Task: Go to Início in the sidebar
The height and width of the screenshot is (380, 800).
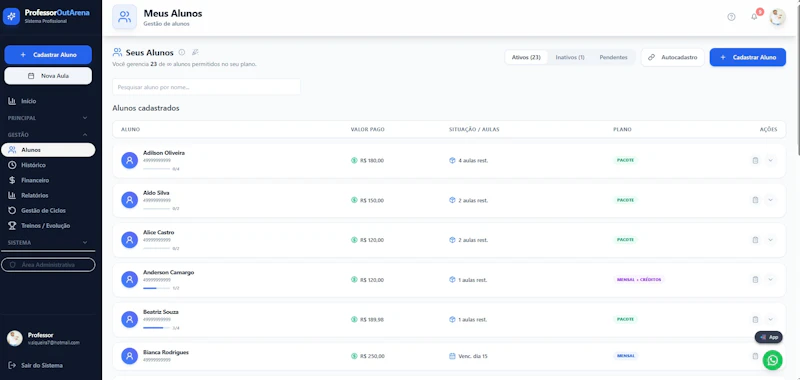Action: [x=48, y=101]
